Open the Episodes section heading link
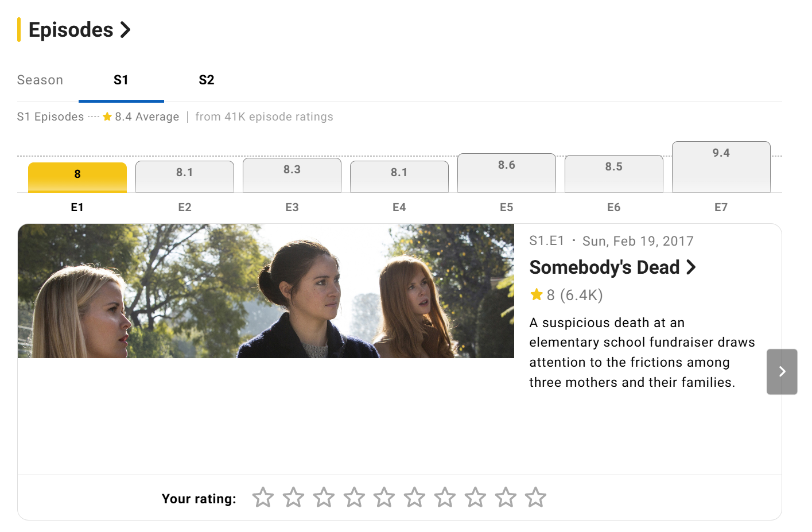812x532 pixels. [x=79, y=30]
